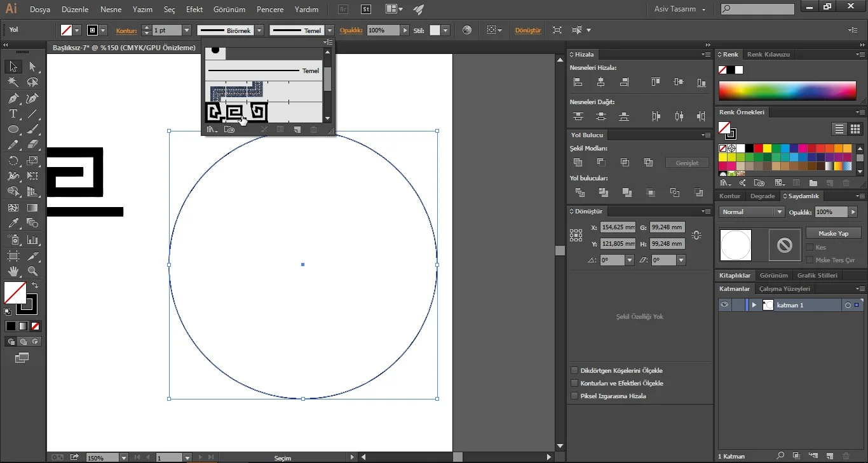Select the Hand tool
The width and height of the screenshot is (868, 463).
(13, 271)
